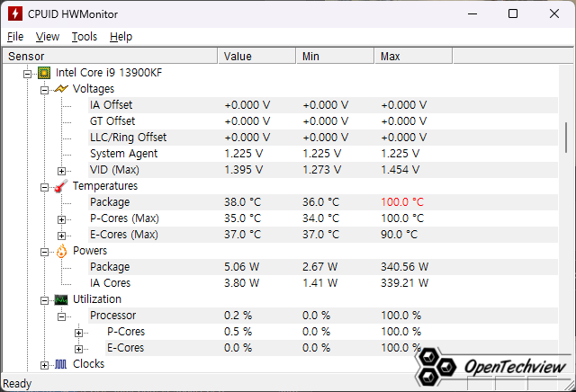This screenshot has width=576, height=392.
Task: Expand the E-Cores utilization row
Action: (78, 349)
